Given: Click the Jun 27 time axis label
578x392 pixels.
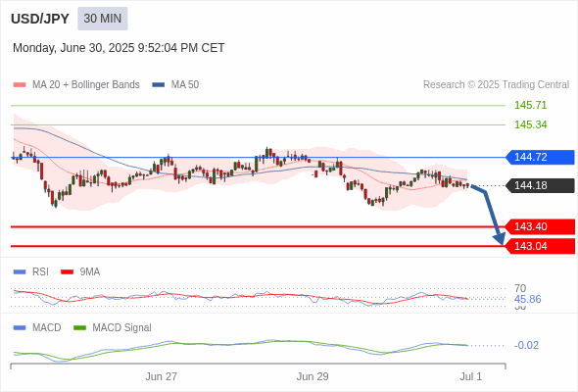Looking at the screenshot, I should [161, 376].
